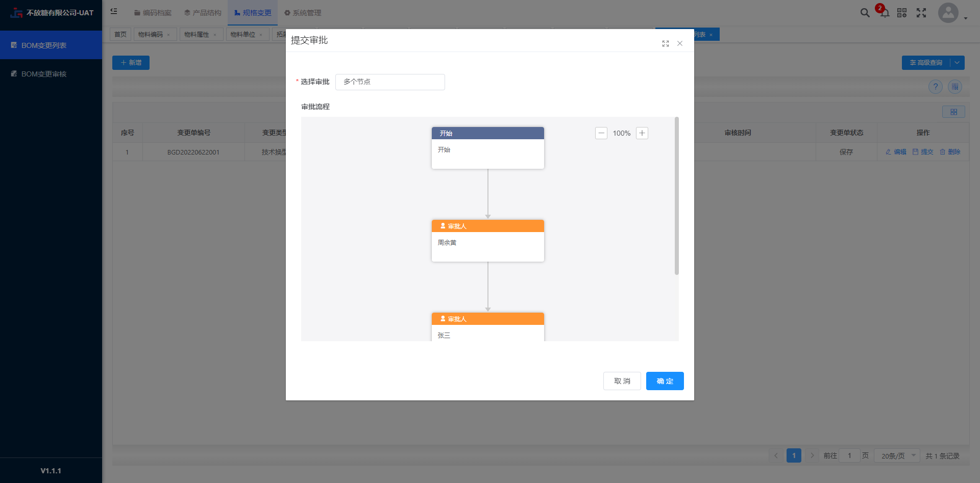Select the 规格变更 menu

253,13
